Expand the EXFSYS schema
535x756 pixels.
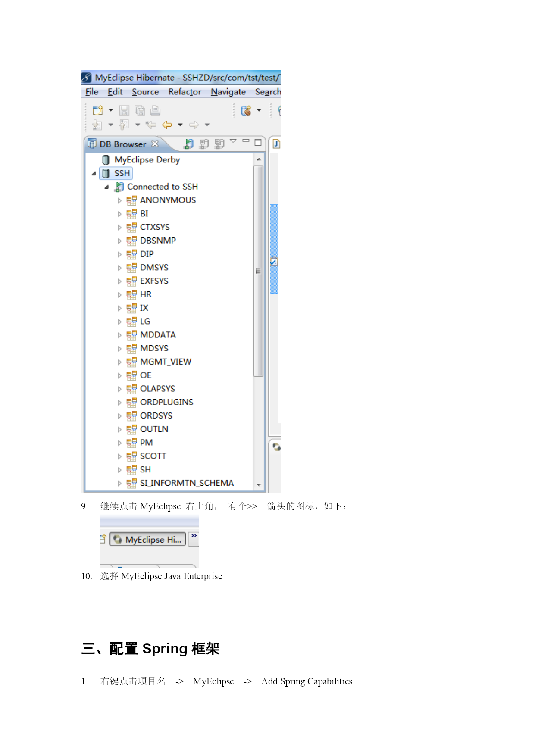click(119, 281)
